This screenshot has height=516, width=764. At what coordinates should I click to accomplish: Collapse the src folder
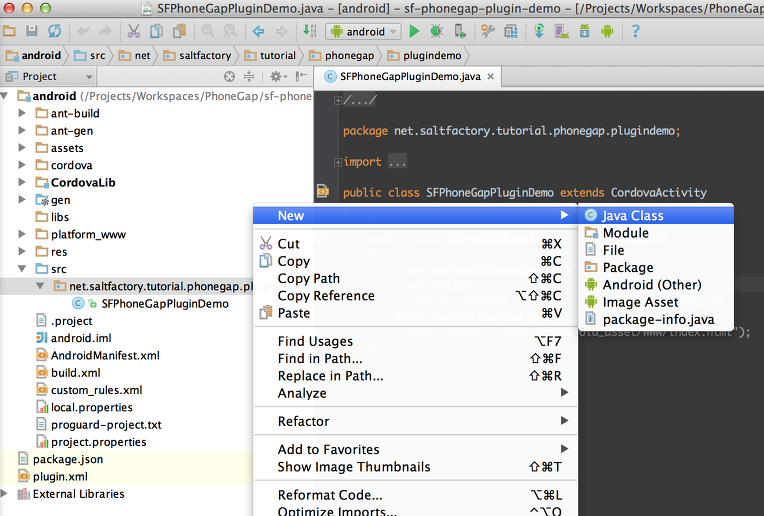click(22, 268)
